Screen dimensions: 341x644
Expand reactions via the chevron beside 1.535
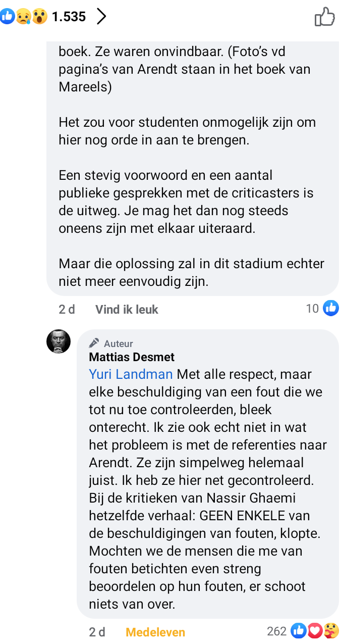[x=101, y=16]
